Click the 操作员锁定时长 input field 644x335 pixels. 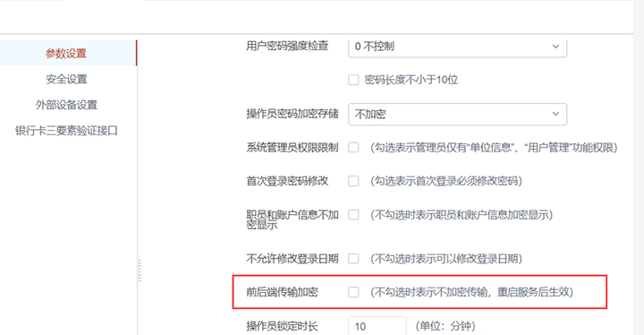click(x=377, y=326)
